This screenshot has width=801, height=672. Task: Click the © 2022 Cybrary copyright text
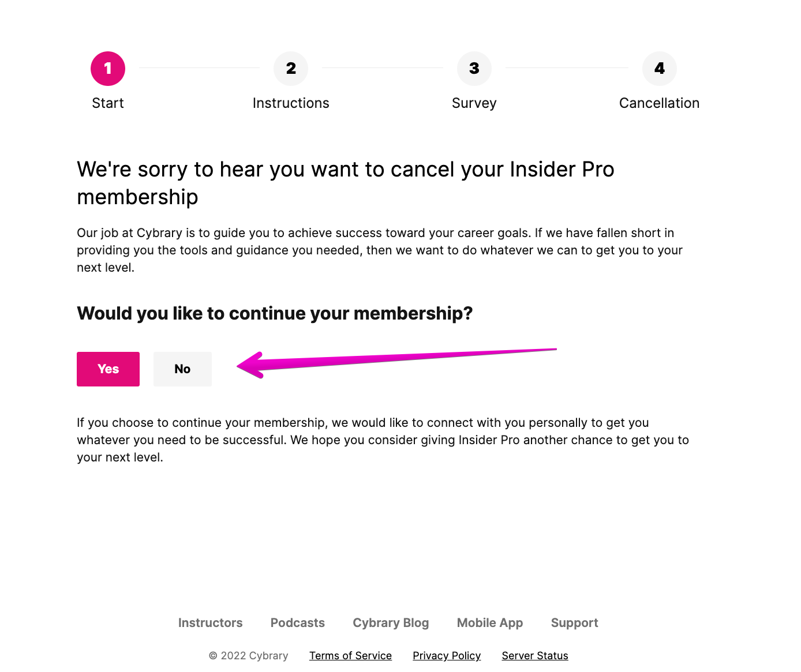click(x=249, y=656)
